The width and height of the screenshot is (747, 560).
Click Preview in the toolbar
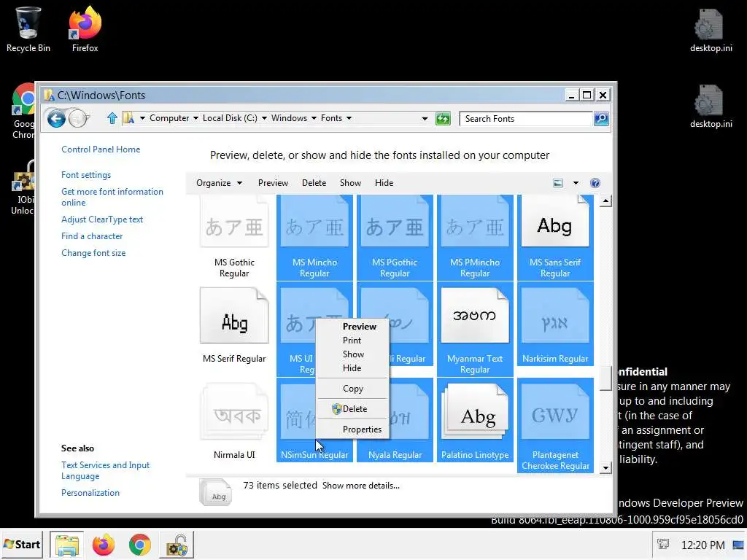point(273,183)
